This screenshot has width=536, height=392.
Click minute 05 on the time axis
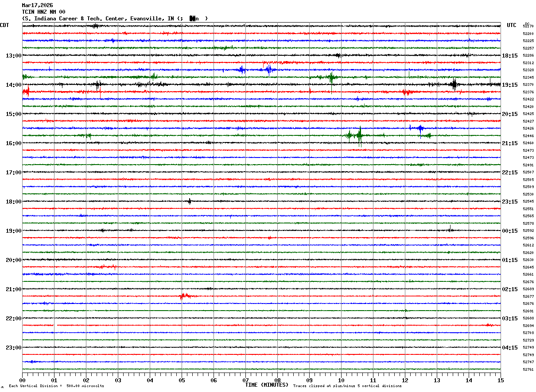(182, 380)
